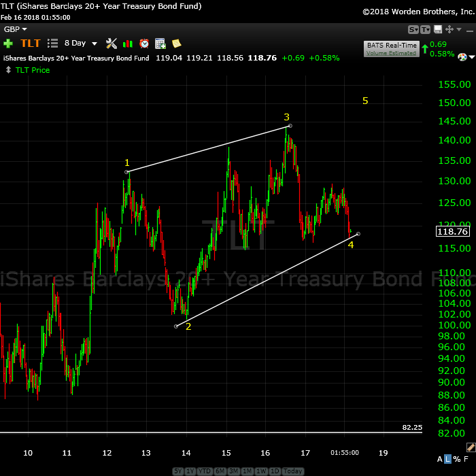Click the up-down reorder arrow beside TLT Price
Viewport: 476px width, 476px height.
(x=8, y=70)
